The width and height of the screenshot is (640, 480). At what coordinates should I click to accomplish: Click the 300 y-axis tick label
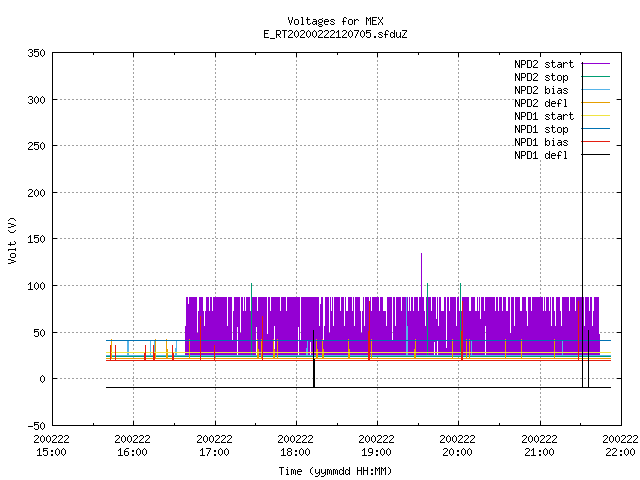click(36, 100)
